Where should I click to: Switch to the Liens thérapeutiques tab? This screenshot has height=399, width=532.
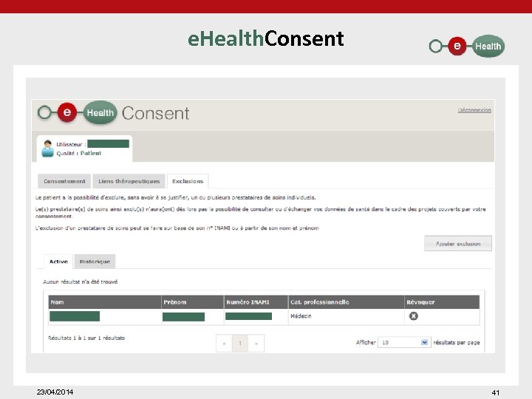(129, 181)
